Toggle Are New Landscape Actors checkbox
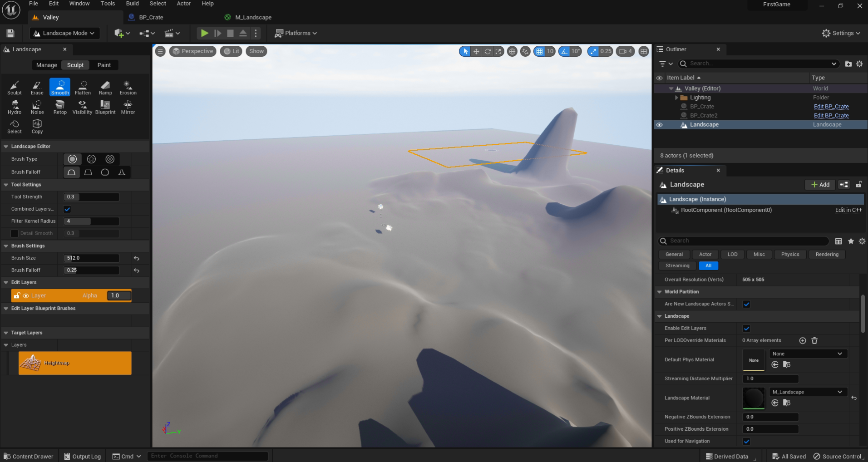868x462 pixels. (746, 304)
